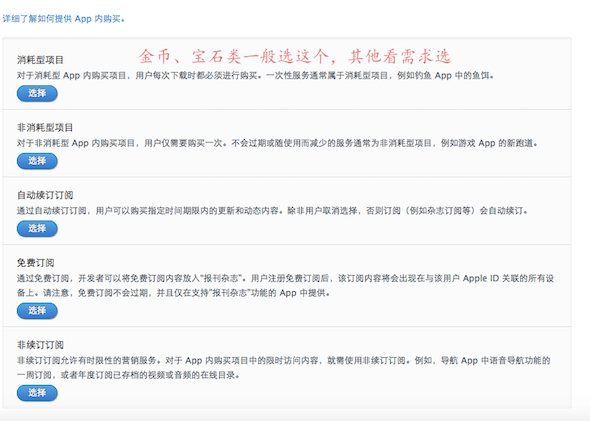Click the 免费订阅 heading

(x=35, y=263)
